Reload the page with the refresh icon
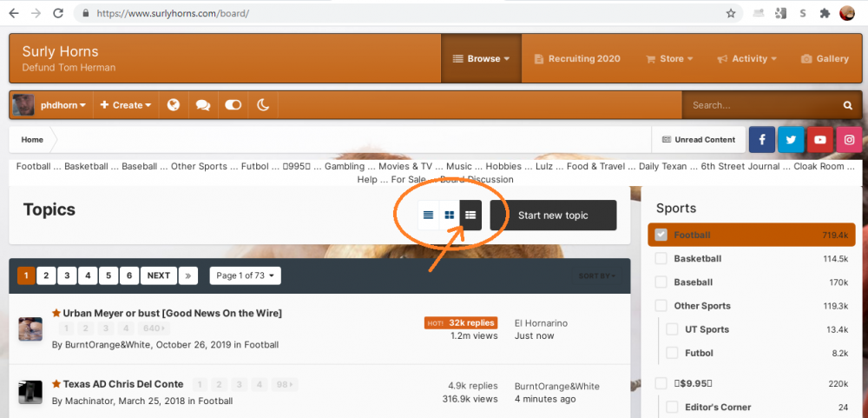The height and width of the screenshot is (418, 868). pyautogui.click(x=58, y=13)
